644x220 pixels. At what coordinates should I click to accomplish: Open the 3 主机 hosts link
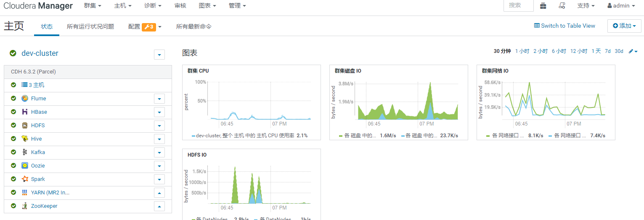36,85
